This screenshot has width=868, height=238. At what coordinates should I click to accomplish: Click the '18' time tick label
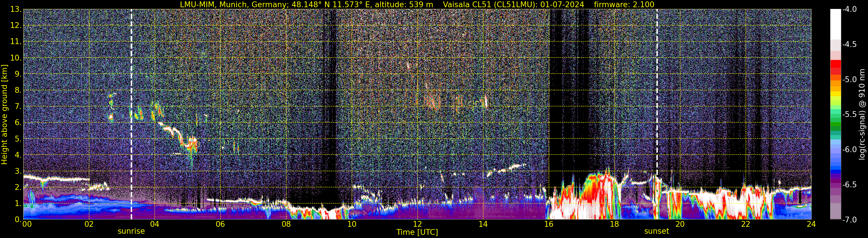point(614,224)
